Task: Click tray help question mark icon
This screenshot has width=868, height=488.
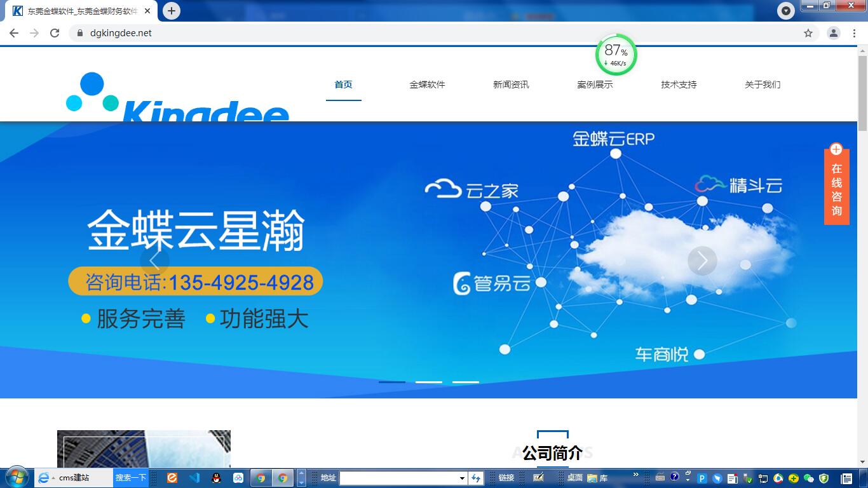Action: coord(674,477)
